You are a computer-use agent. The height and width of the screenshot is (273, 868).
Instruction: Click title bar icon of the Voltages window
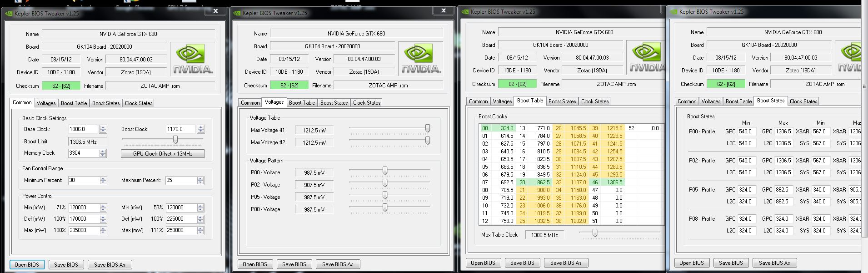click(237, 13)
